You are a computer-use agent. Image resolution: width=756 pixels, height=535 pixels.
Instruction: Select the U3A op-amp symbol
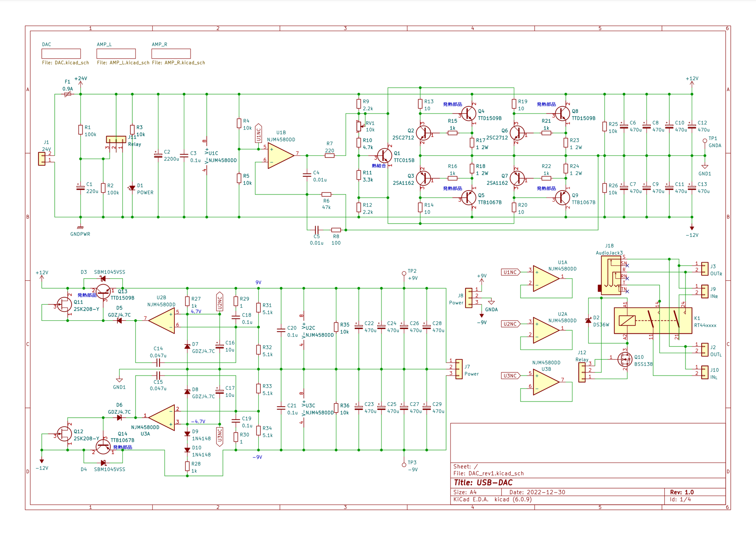tap(161, 418)
